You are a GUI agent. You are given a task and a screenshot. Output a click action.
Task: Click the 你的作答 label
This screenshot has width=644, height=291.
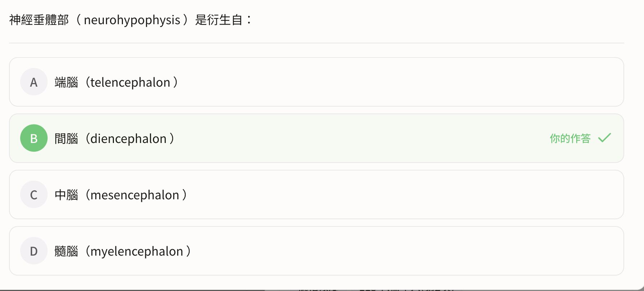click(570, 138)
